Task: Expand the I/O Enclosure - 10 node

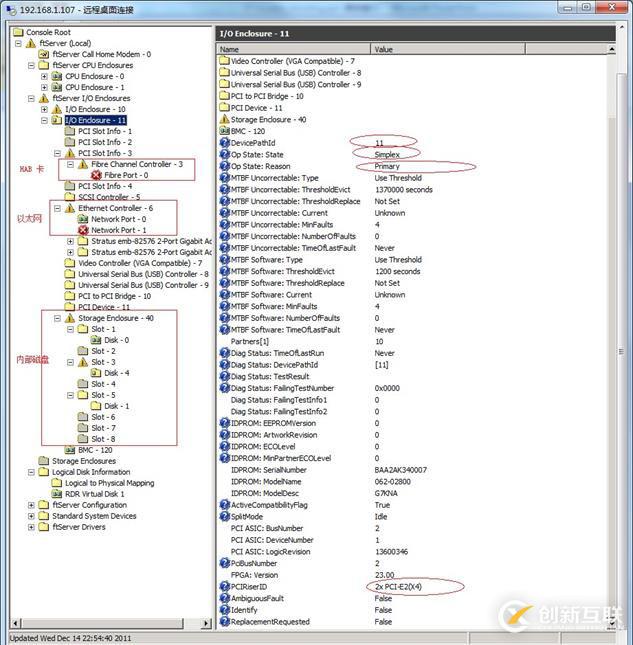Action: click(44, 109)
